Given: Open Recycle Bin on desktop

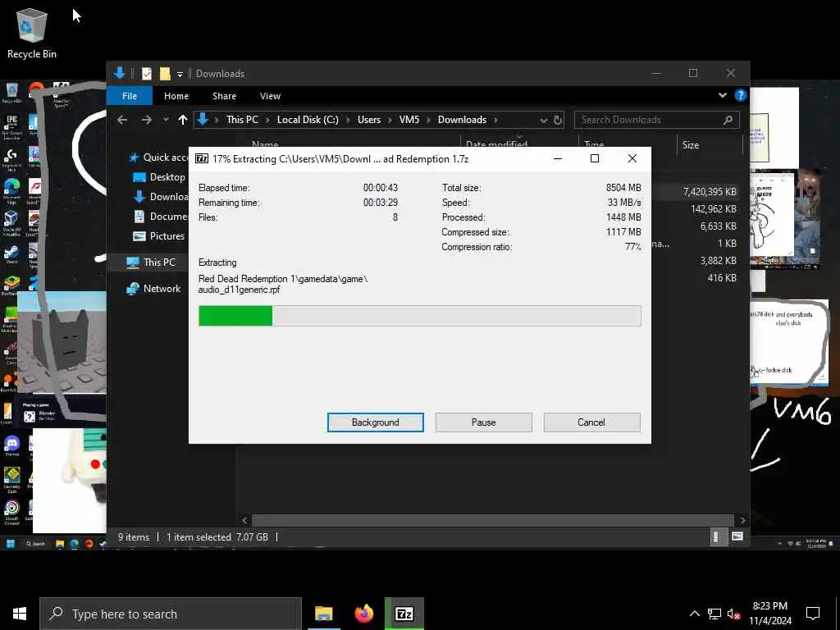Looking at the screenshot, I should tap(32, 33).
